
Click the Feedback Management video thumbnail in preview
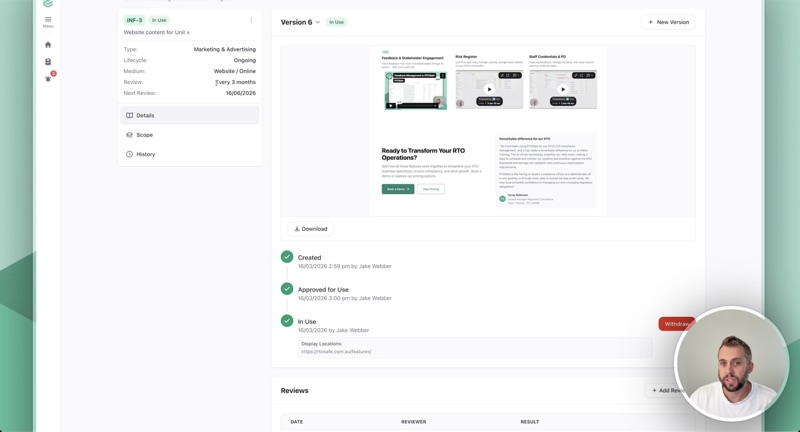tap(416, 90)
